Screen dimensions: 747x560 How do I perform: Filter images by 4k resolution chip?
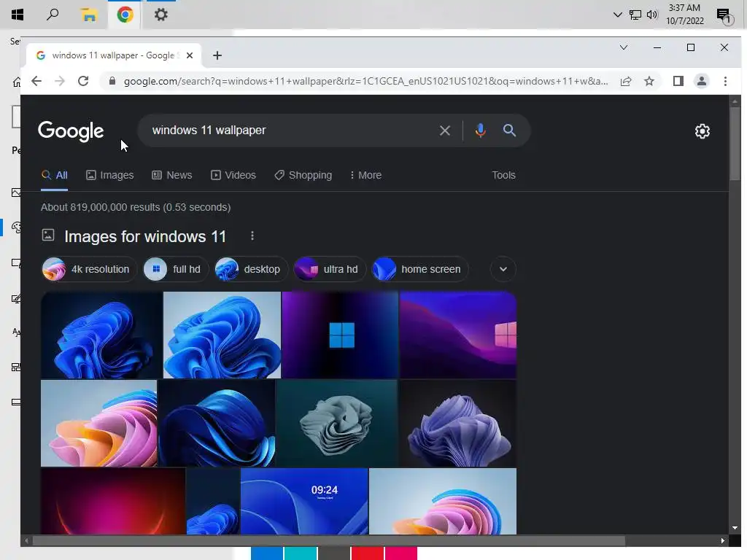coord(88,269)
